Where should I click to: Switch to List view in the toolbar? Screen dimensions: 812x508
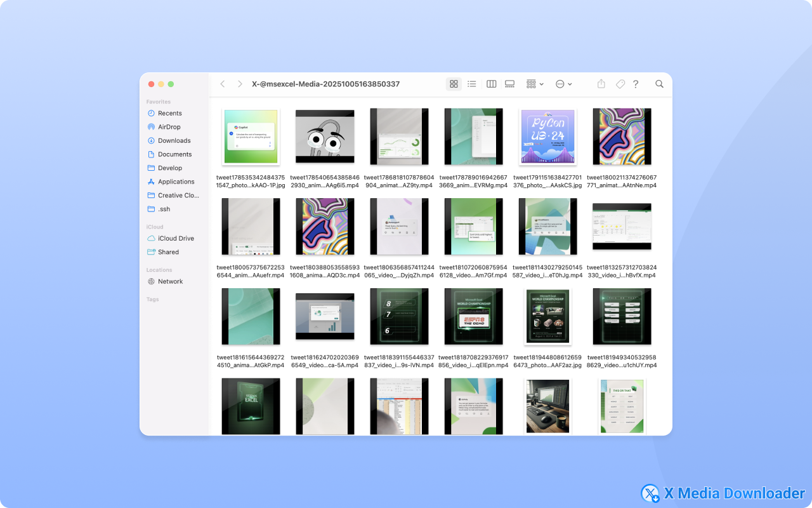(x=472, y=83)
